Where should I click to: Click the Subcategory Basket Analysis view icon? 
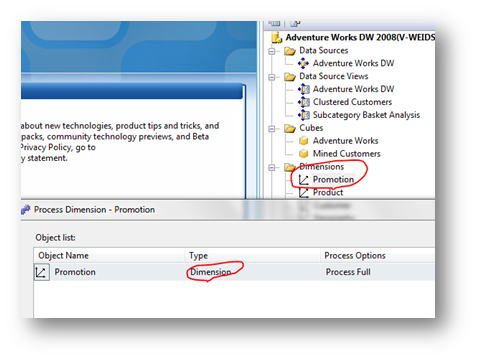(x=304, y=115)
